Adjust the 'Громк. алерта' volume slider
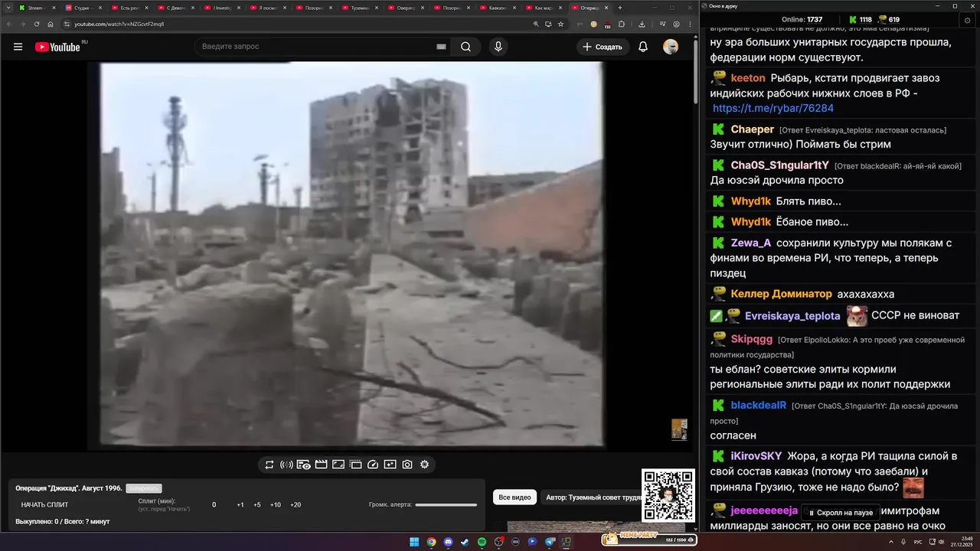This screenshot has width=980, height=551. (446, 505)
